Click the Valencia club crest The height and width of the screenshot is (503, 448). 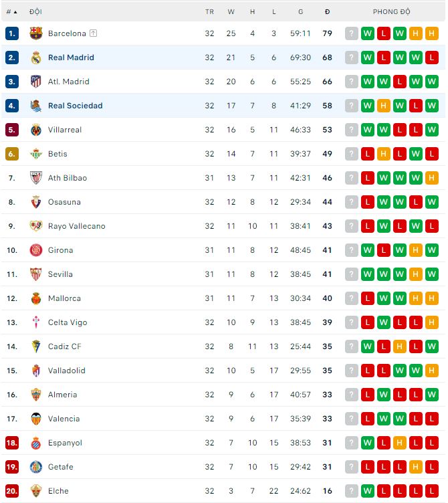pos(36,419)
